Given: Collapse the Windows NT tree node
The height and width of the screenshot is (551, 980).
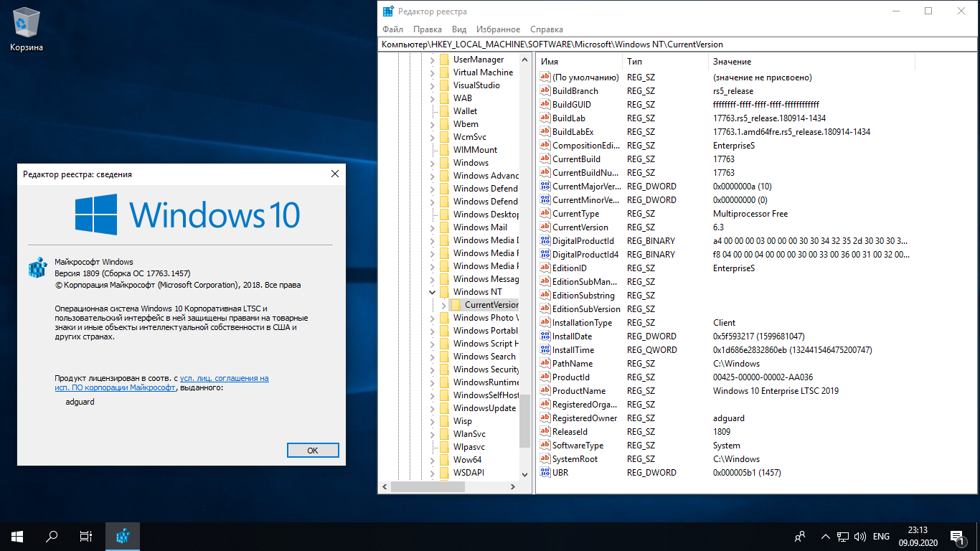Looking at the screenshot, I should 433,292.
